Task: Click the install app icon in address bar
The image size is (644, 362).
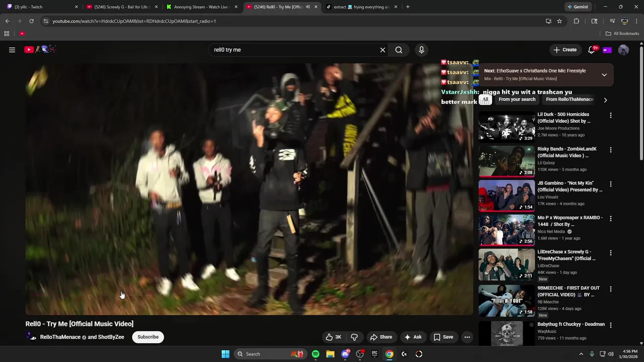Action: click(548, 21)
